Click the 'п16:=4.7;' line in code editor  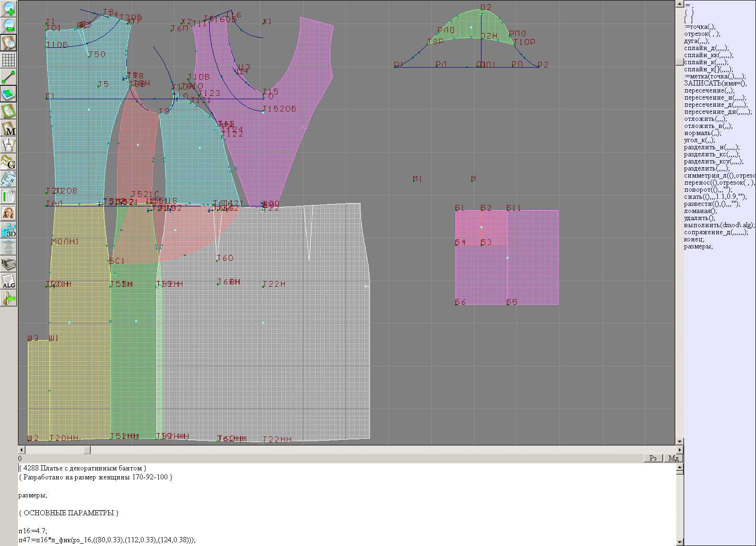[33, 530]
